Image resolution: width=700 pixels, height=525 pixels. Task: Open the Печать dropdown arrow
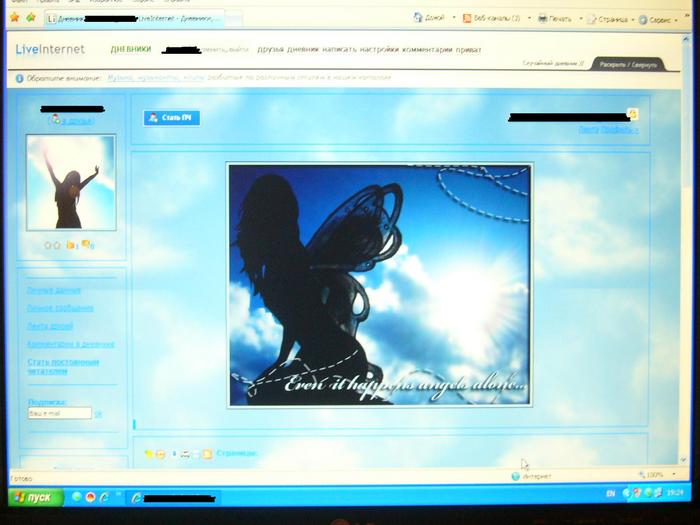(581, 19)
